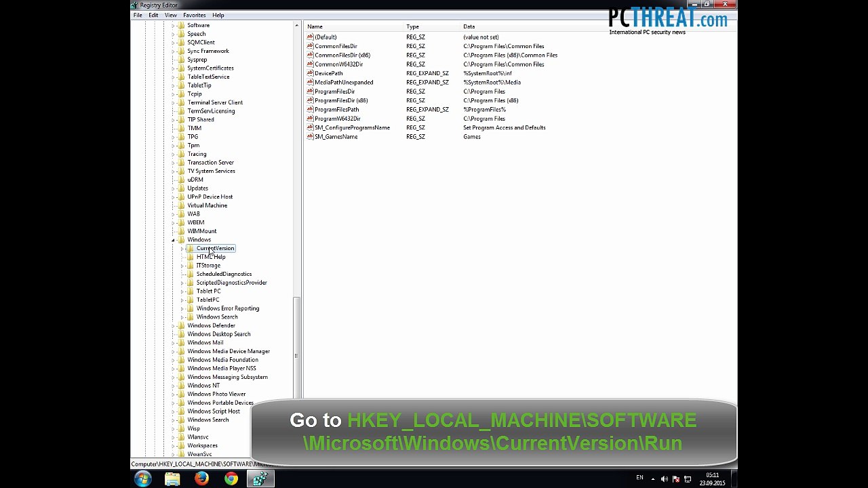This screenshot has width=868, height=488.
Task: Select the SystemCertificates key
Action: tap(210, 68)
